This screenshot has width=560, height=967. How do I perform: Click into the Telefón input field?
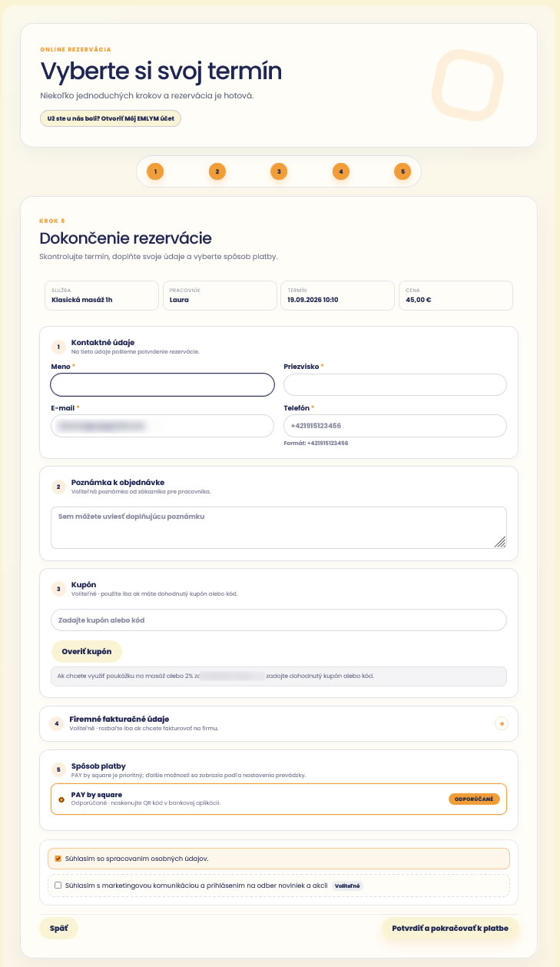click(395, 426)
